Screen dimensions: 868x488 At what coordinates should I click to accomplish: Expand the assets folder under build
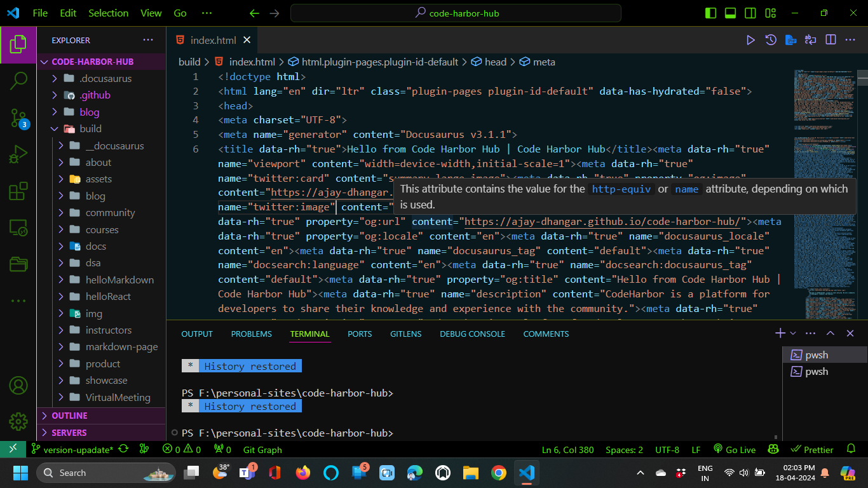[x=101, y=179]
